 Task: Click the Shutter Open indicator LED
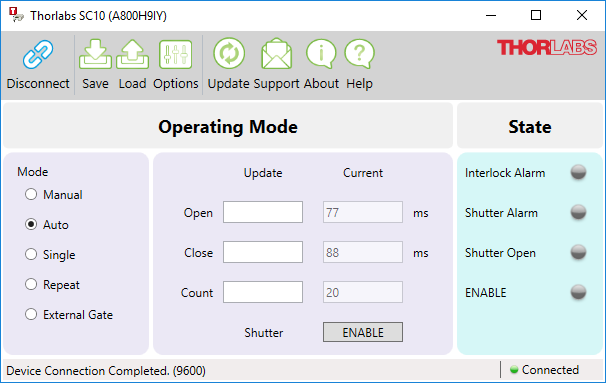tap(578, 252)
